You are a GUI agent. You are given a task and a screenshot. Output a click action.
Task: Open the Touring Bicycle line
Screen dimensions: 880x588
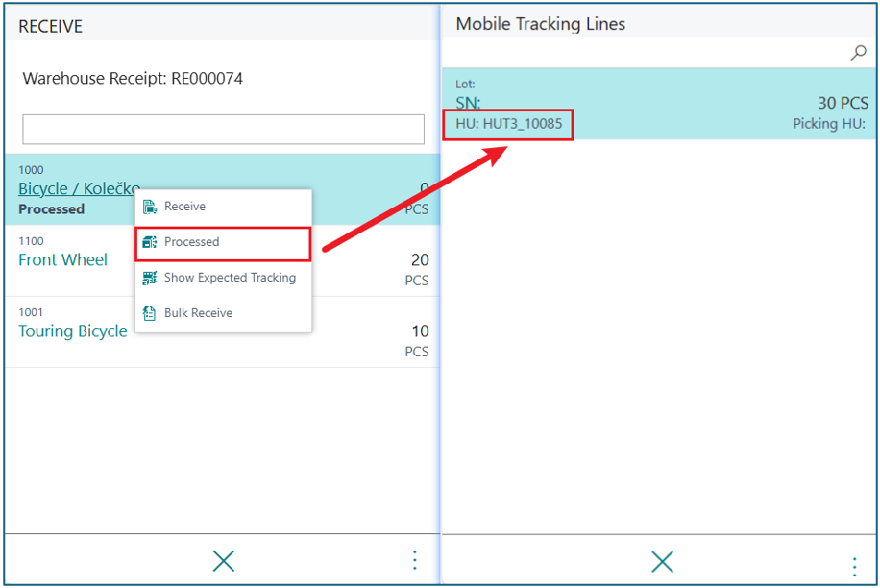coord(73,331)
